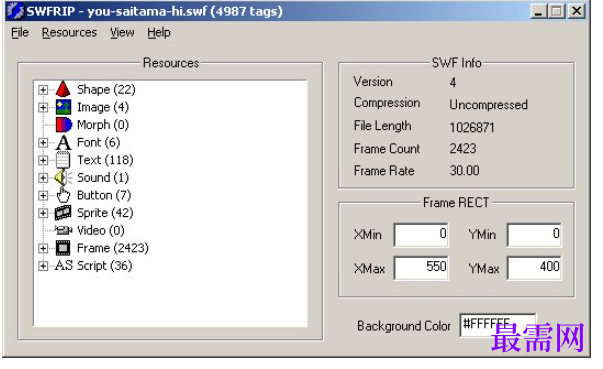This screenshot has width=603, height=369.
Task: Open the View menu
Action: 122,33
